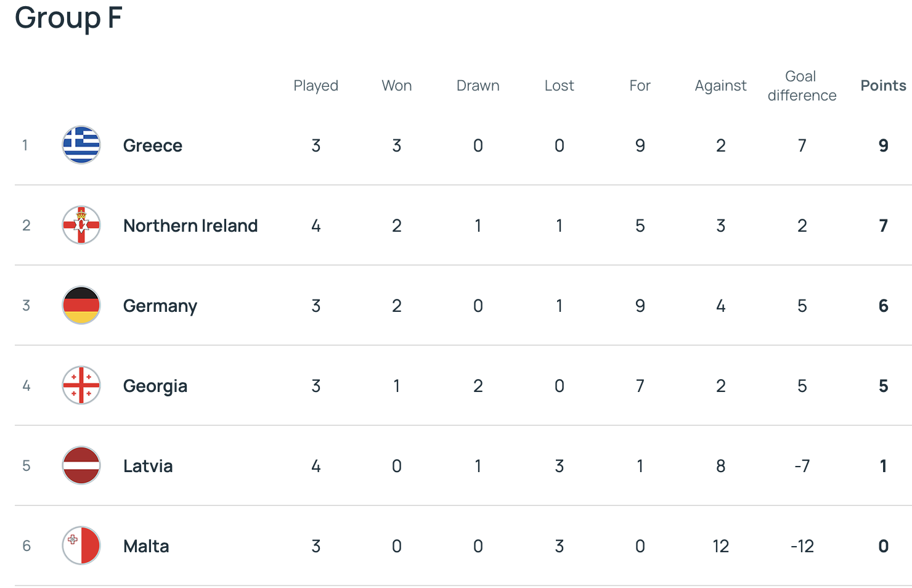This screenshot has width=912, height=588.
Task: Click the Germany flag icon
Action: (x=81, y=305)
